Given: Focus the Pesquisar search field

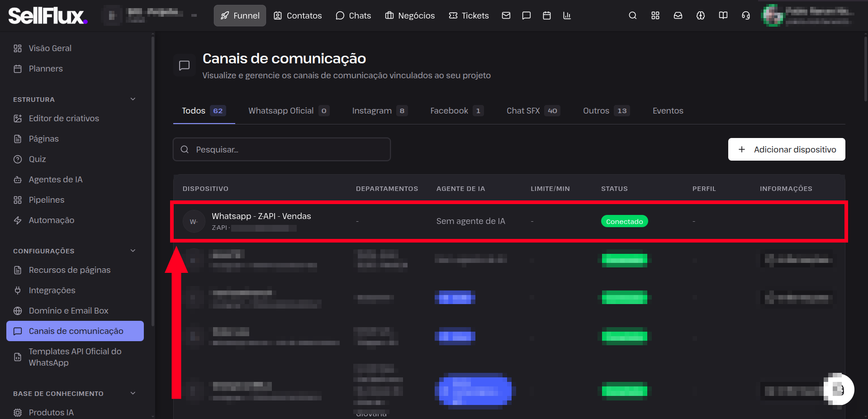Looking at the screenshot, I should pyautogui.click(x=282, y=149).
